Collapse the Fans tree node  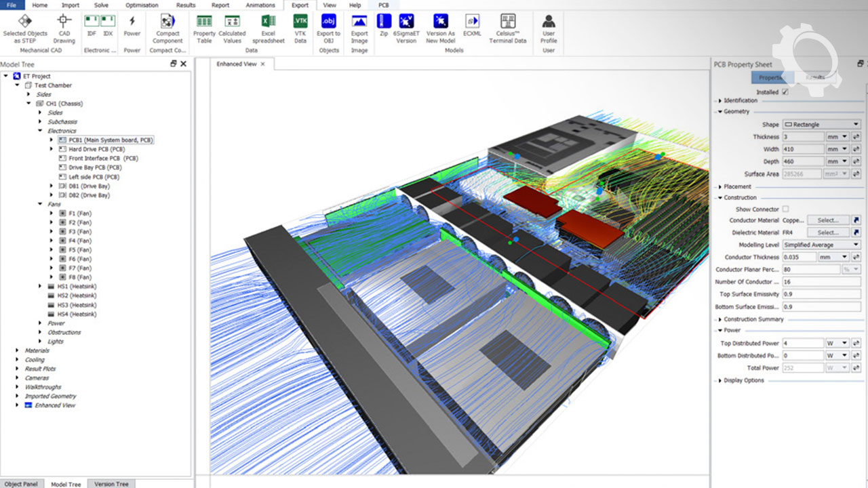pyautogui.click(x=41, y=204)
